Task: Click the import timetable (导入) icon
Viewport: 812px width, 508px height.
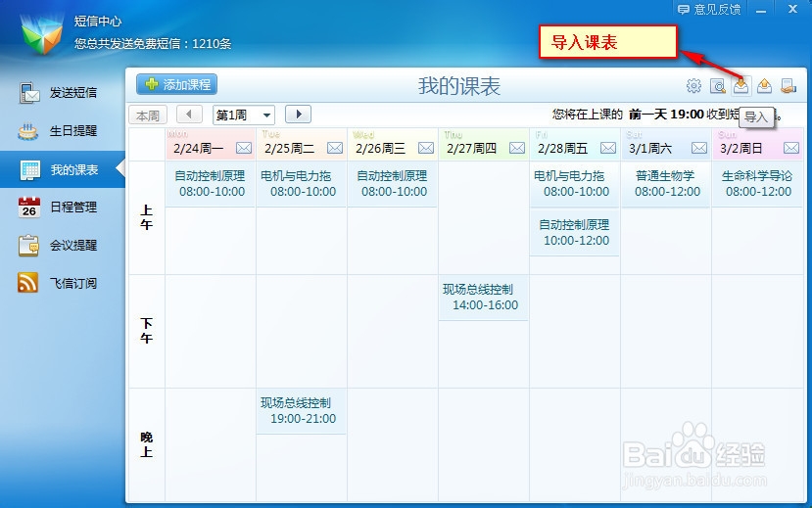Action: coord(741,85)
